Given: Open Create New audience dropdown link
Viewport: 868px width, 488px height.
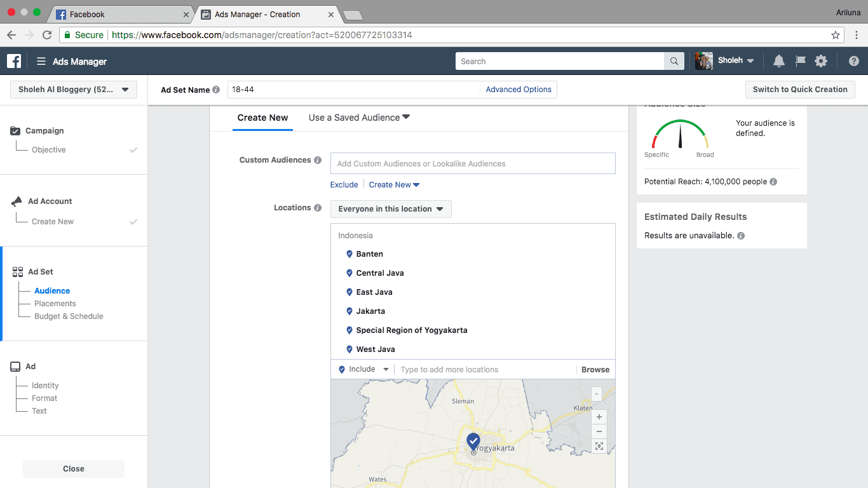Looking at the screenshot, I should [395, 185].
